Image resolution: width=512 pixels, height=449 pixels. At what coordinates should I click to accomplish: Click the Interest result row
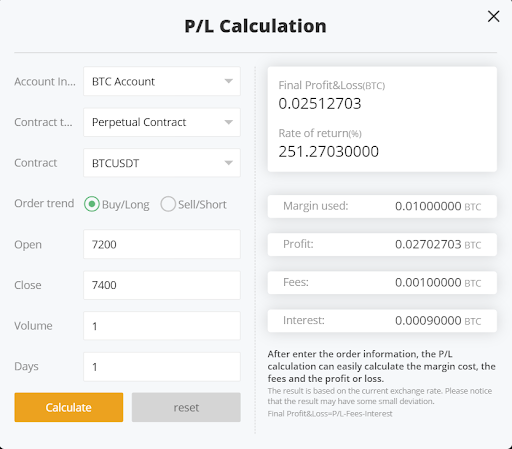[382, 321]
